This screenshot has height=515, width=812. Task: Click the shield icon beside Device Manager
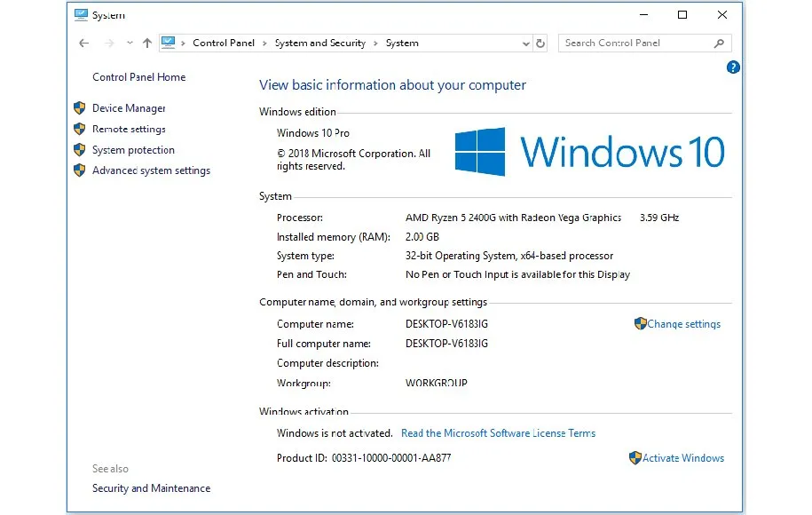tap(80, 108)
